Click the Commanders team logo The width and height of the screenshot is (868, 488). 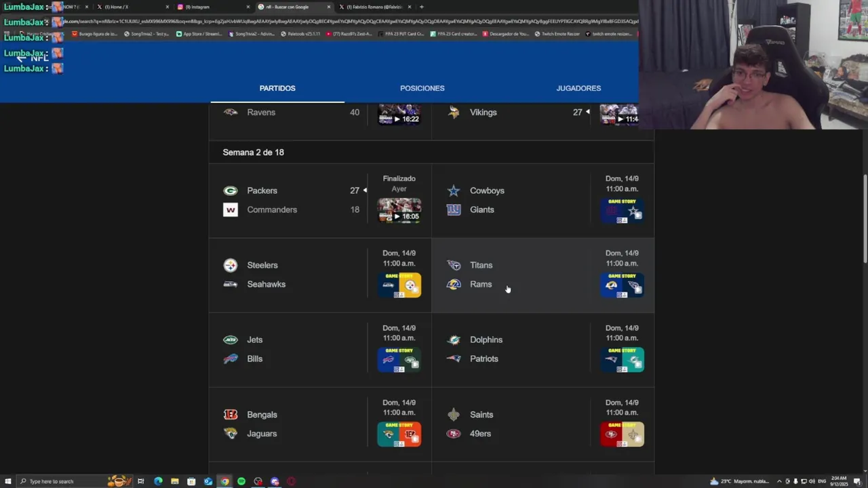coord(231,209)
